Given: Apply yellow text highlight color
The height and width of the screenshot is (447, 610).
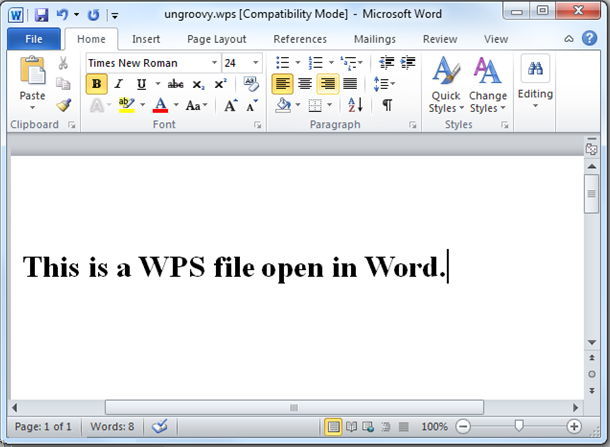Looking at the screenshot, I should pos(126,105).
